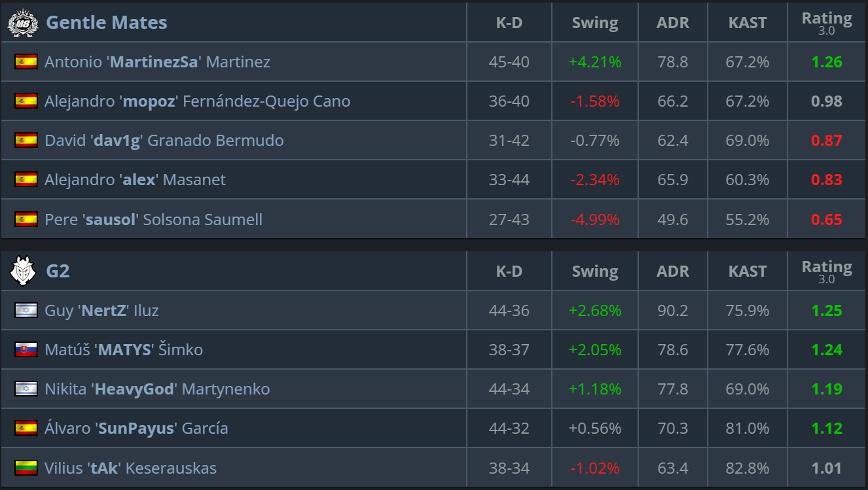Sort G2 table by ADR column
The height and width of the screenshot is (490, 868).
click(672, 271)
